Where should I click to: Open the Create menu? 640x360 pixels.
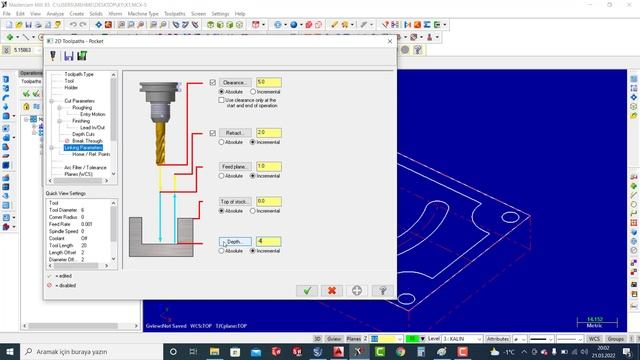coord(77,14)
